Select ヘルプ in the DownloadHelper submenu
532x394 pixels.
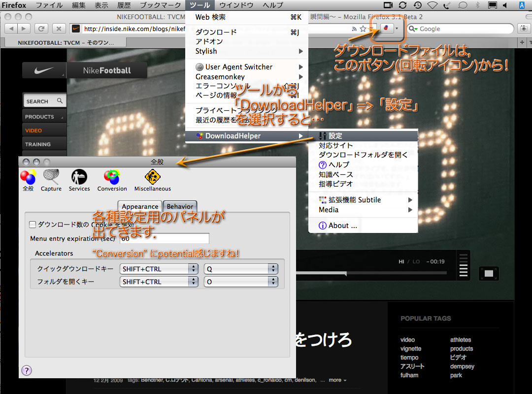tap(363, 164)
